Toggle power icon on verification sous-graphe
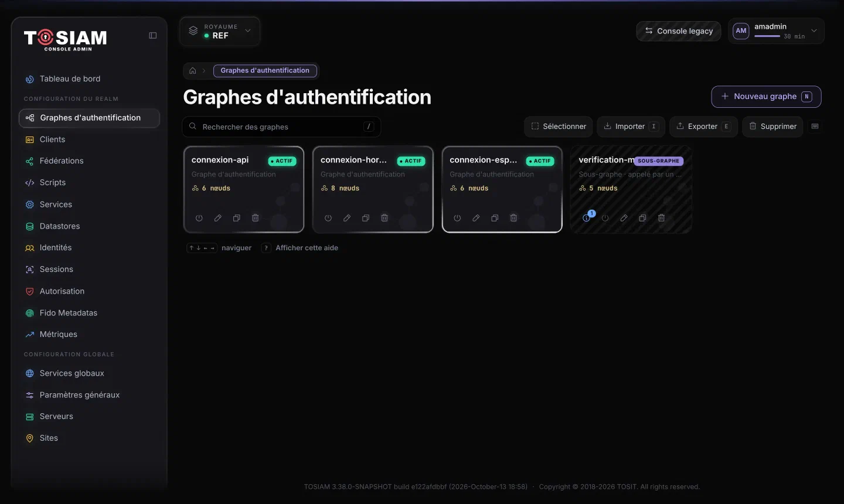The image size is (844, 504). point(605,218)
